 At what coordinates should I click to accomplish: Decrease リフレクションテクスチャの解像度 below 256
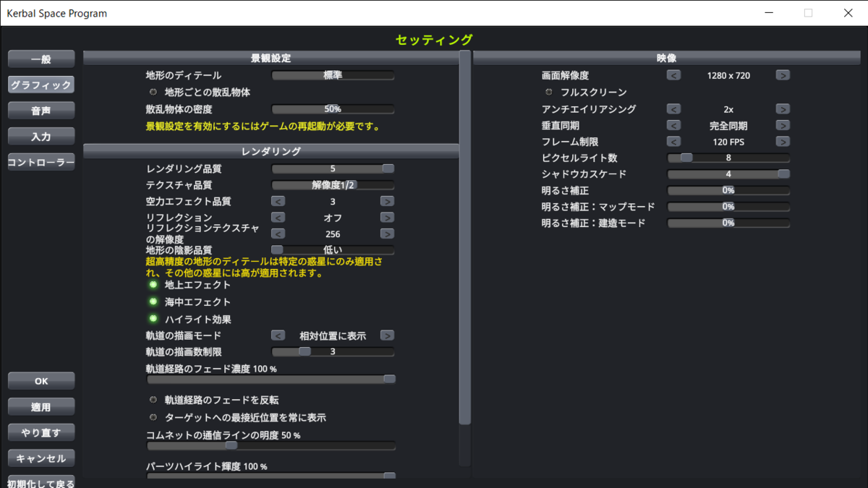coord(278,233)
